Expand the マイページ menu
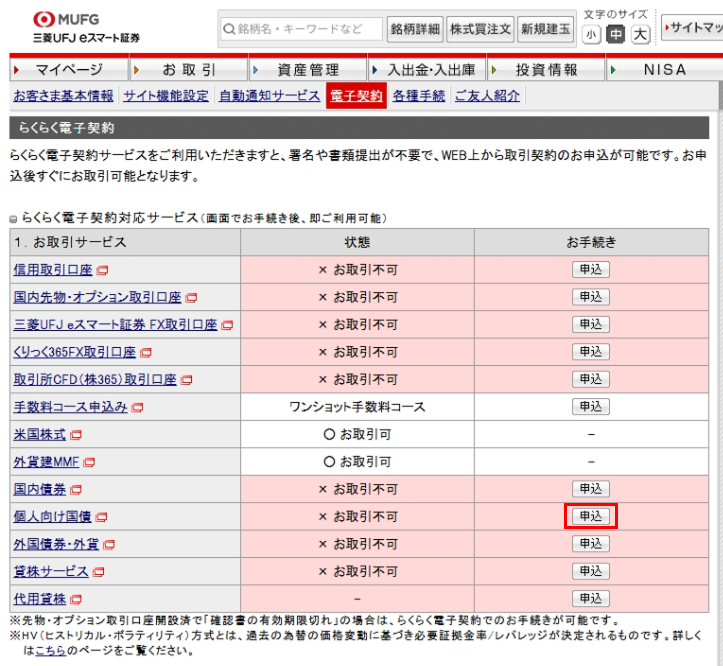This screenshot has width=723, height=666. pyautogui.click(x=68, y=70)
